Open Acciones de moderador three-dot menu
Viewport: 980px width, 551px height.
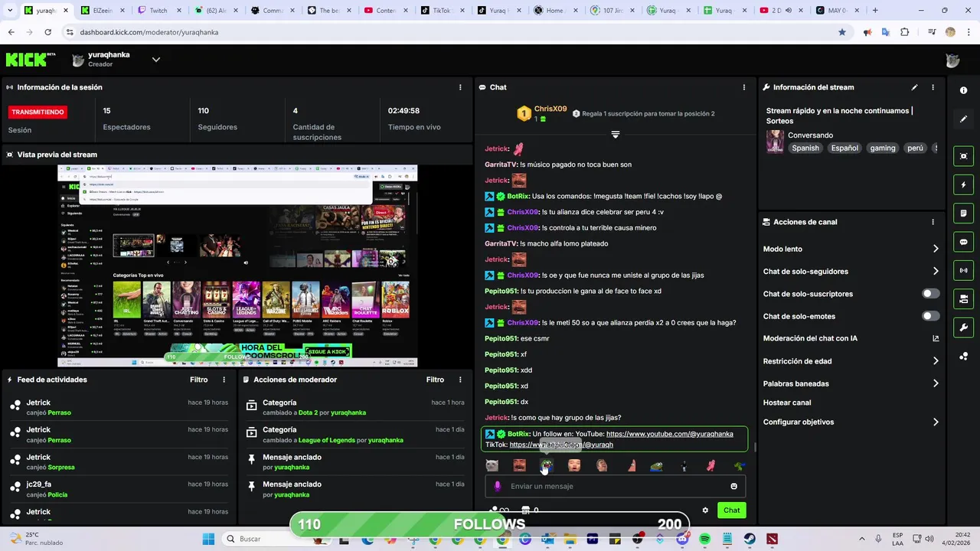[x=460, y=380]
